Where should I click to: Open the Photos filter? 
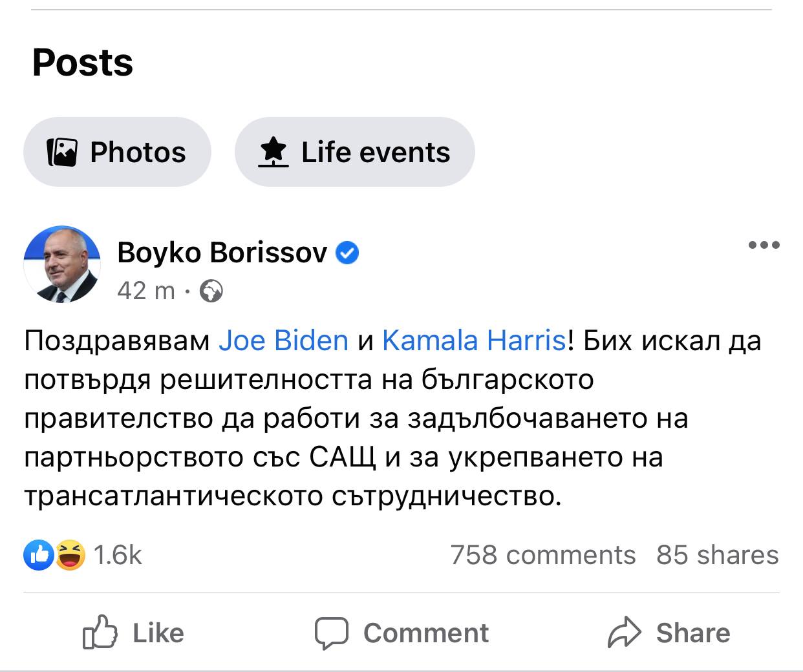[x=117, y=152]
